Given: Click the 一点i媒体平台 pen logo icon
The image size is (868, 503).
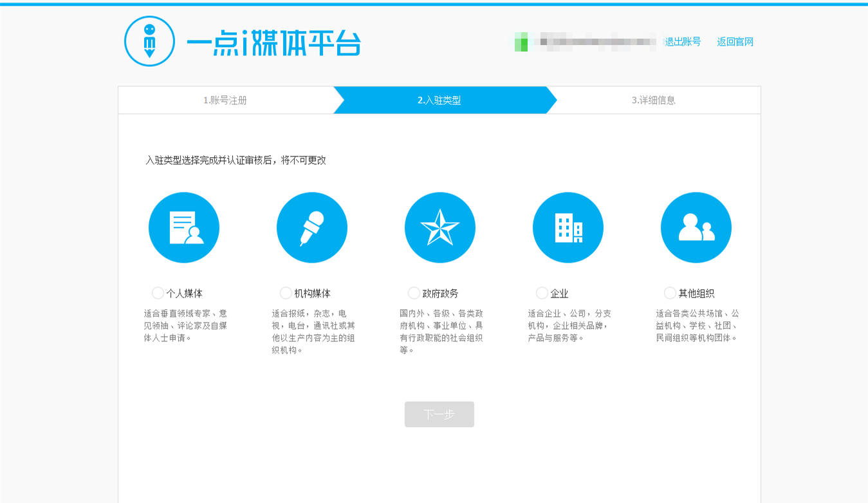Looking at the screenshot, I should 149,40.
